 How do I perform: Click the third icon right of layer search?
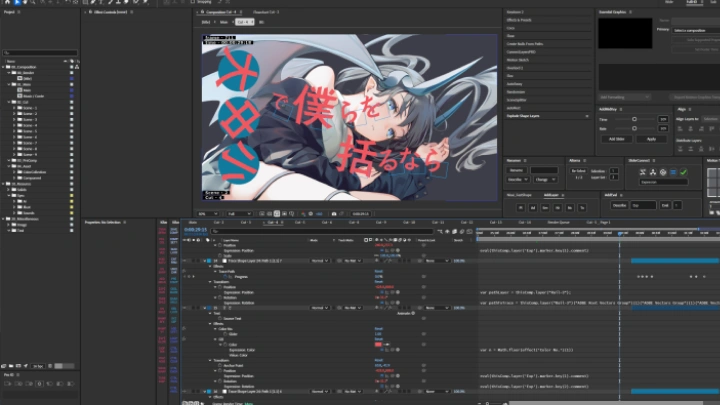pos(455,232)
